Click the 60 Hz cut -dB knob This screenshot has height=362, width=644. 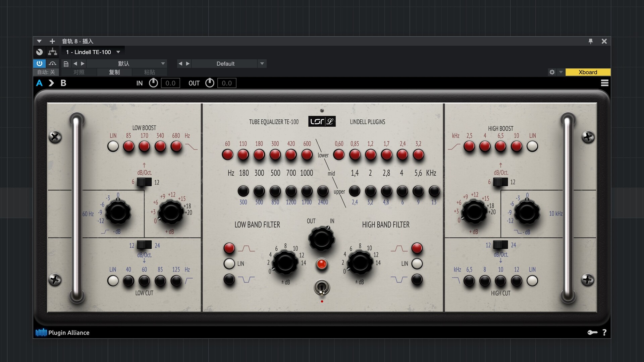(x=118, y=212)
